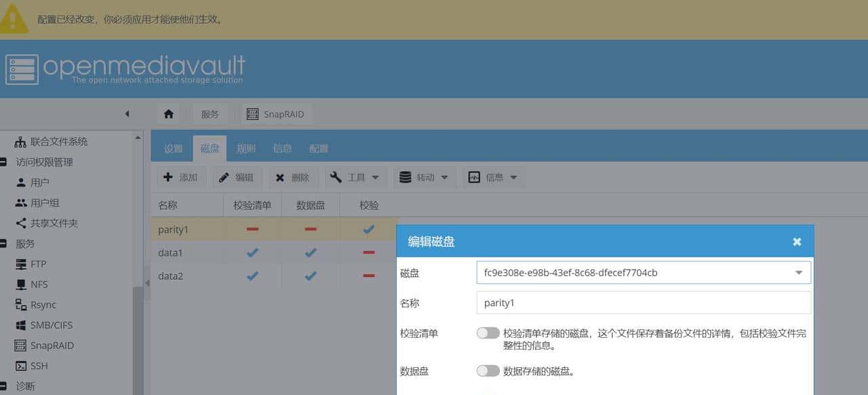868x395 pixels.
Task: Switch to the 设置 tab
Action: tap(173, 148)
